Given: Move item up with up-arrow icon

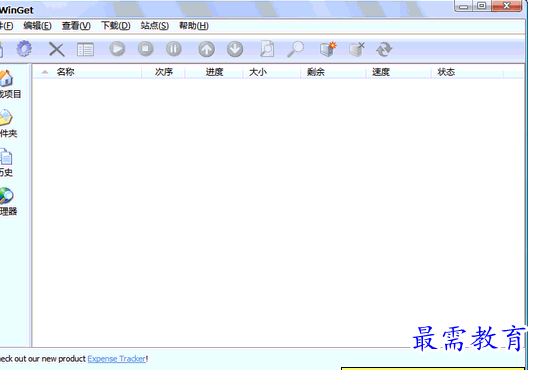Looking at the screenshot, I should click(x=206, y=49).
